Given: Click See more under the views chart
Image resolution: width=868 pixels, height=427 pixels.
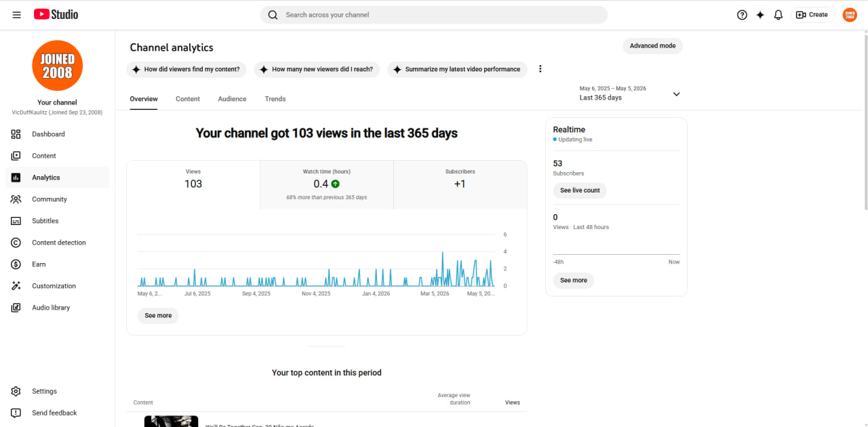Looking at the screenshot, I should pos(158,316).
